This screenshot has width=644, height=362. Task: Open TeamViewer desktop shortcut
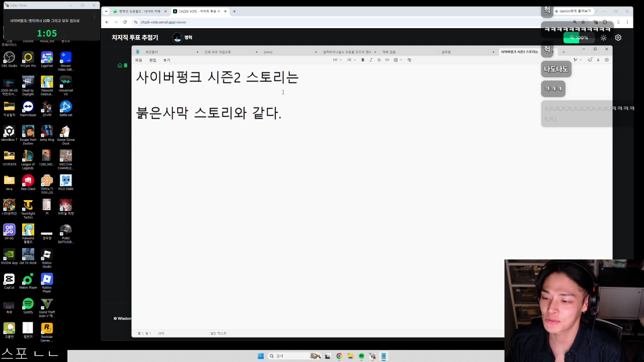(x=28, y=109)
